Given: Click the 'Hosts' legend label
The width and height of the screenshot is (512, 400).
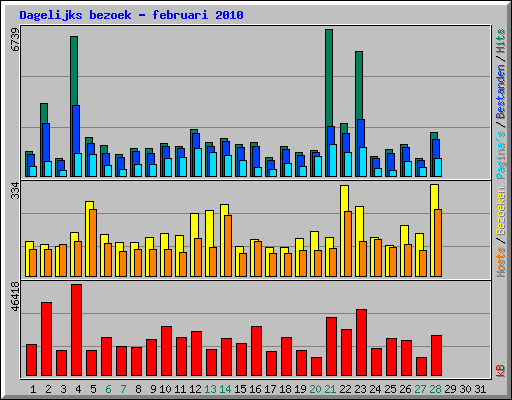Looking at the screenshot, I should click(x=501, y=262).
